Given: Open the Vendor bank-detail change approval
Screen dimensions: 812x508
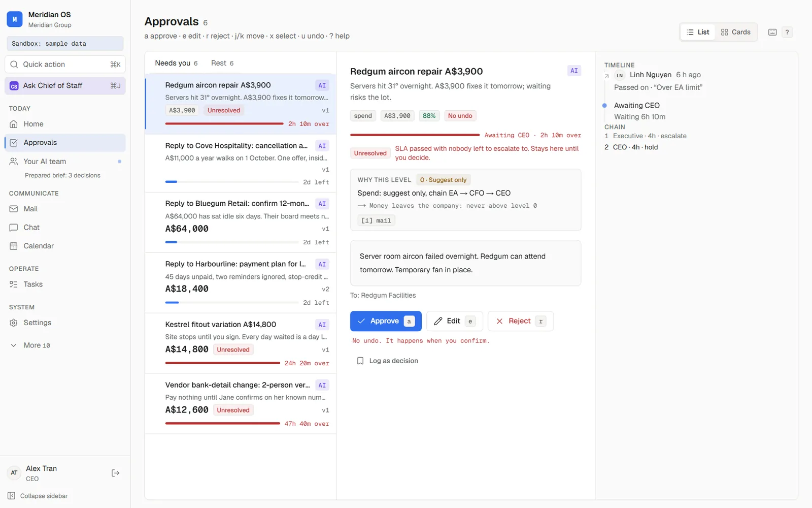Looking at the screenshot, I should pos(241,404).
